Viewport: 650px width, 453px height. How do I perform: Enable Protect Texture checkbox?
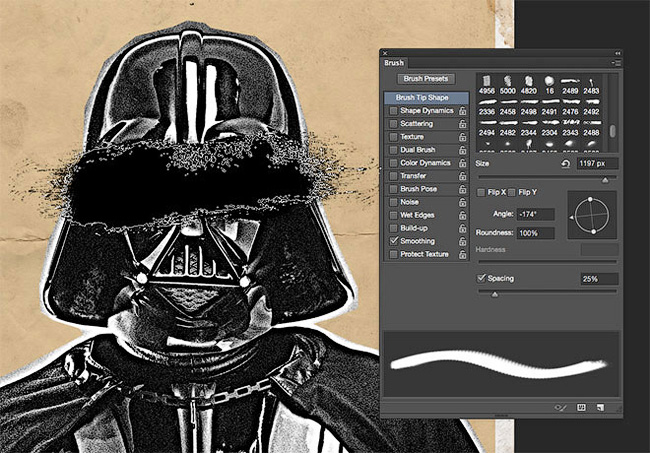[393, 254]
